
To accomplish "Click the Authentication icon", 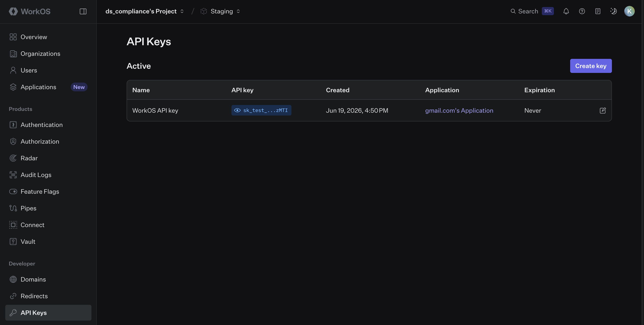I will [x=13, y=125].
